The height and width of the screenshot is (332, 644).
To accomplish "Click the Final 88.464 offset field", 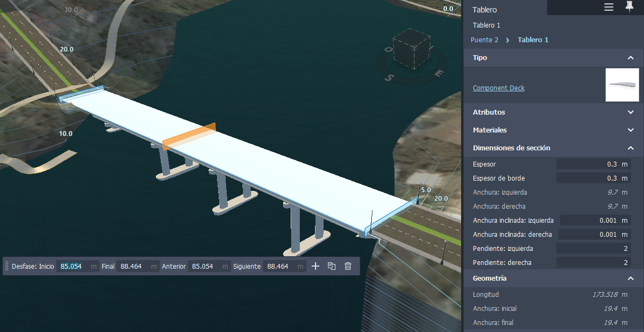I will [137, 267].
